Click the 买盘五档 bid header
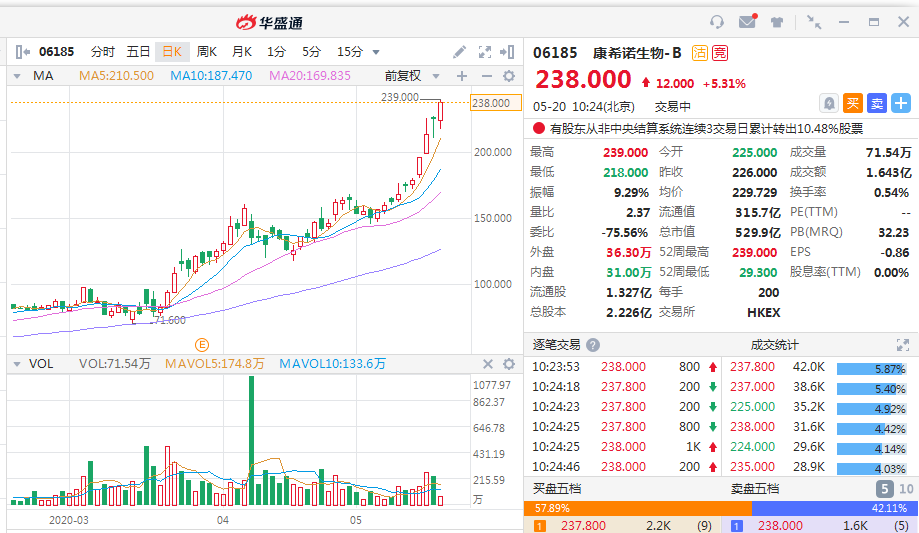919x533 pixels. (x=556, y=488)
